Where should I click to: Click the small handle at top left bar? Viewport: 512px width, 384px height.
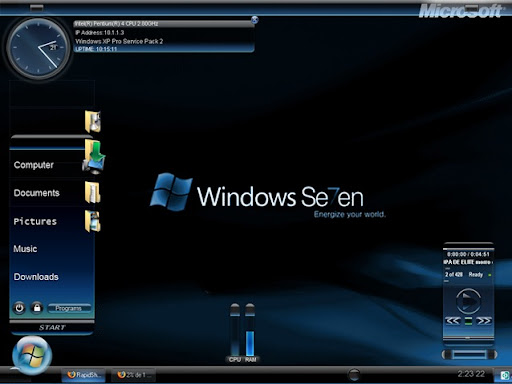[x=37, y=8]
